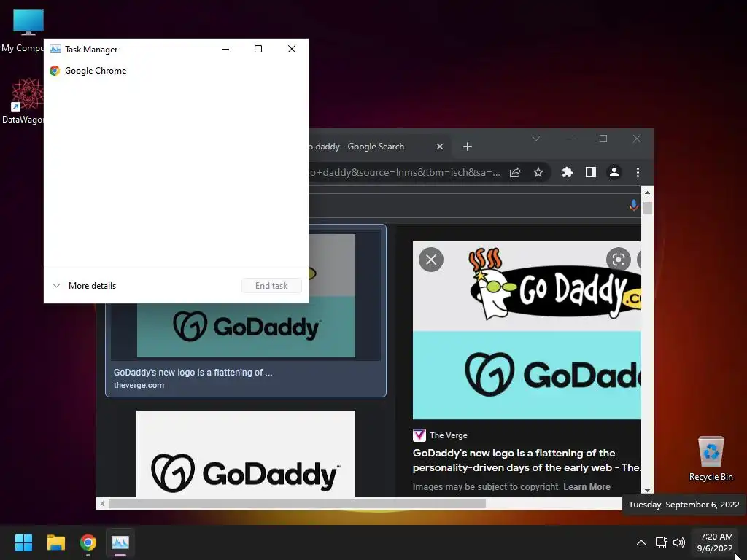Click the End task button
The width and height of the screenshot is (747, 560).
[x=271, y=286]
